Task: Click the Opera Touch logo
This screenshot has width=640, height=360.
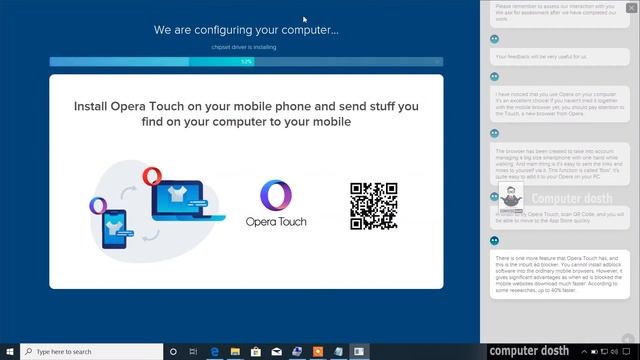Action: (x=276, y=203)
